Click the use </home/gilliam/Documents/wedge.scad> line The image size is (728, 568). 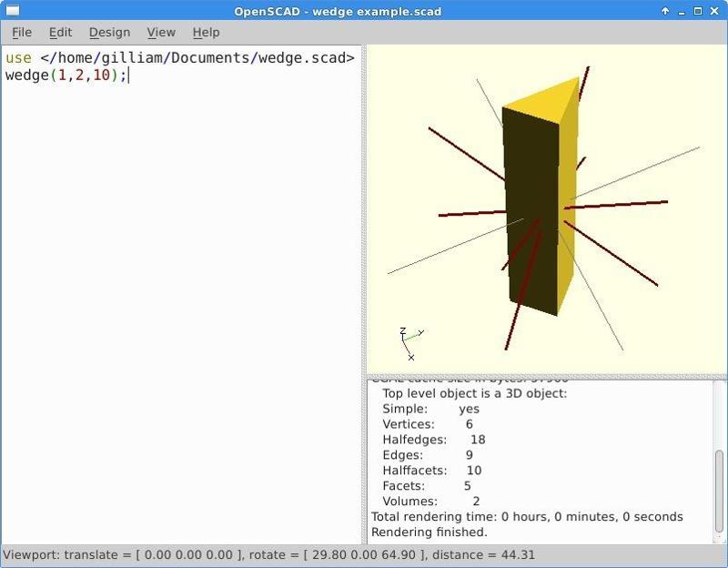180,57
